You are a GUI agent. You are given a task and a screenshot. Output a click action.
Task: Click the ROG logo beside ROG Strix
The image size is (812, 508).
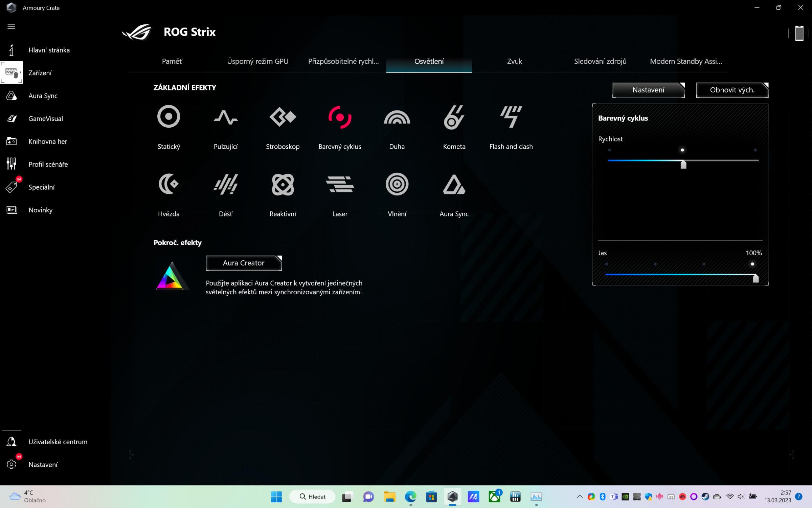137,32
